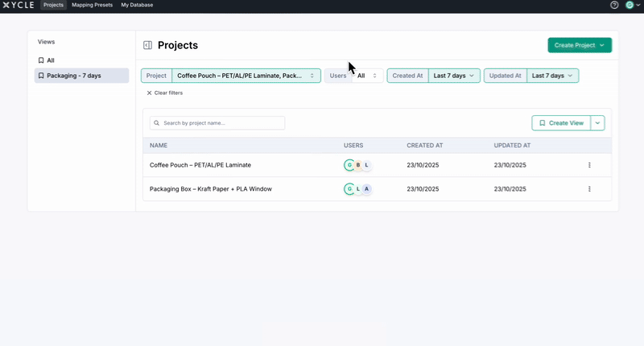Open the user profile avatar menu
Screen dimensions: 644x346
pos(630,5)
